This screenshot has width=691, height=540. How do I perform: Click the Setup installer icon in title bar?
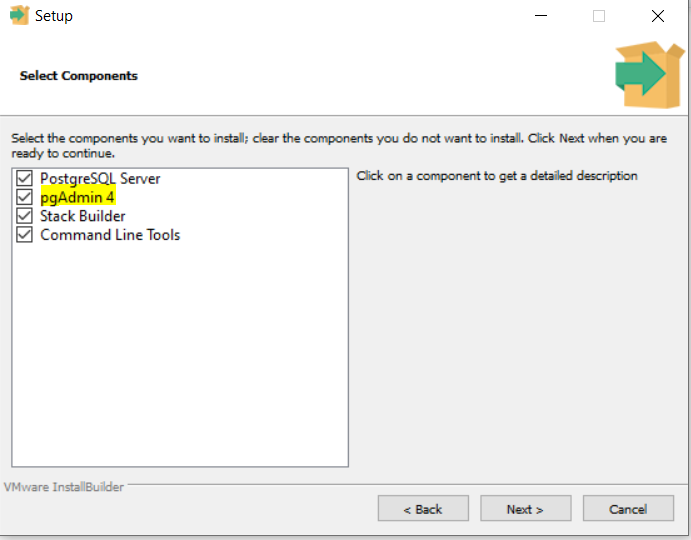point(19,15)
